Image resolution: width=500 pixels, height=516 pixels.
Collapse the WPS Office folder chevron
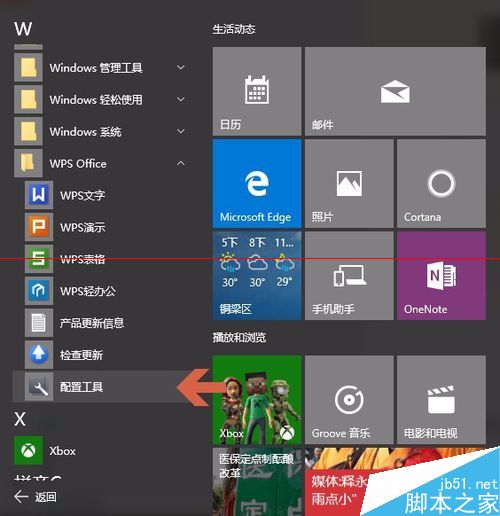point(181,163)
